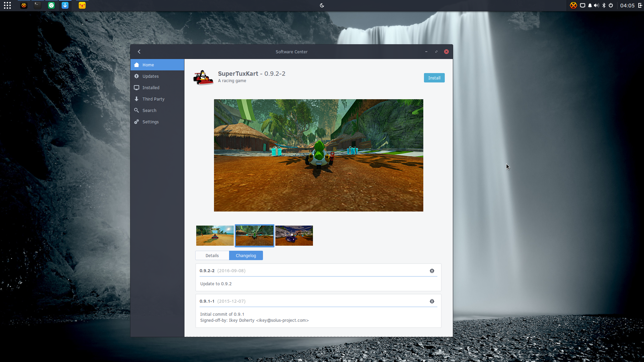644x362 pixels.
Task: Click gear icon on 0.9.1-1 changelog entry
Action: pos(432,301)
